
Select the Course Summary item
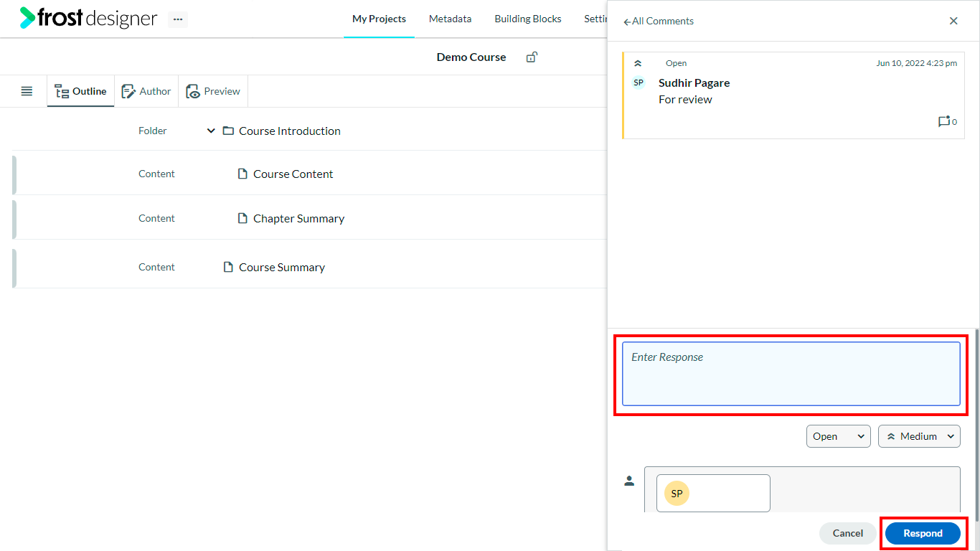tap(281, 267)
